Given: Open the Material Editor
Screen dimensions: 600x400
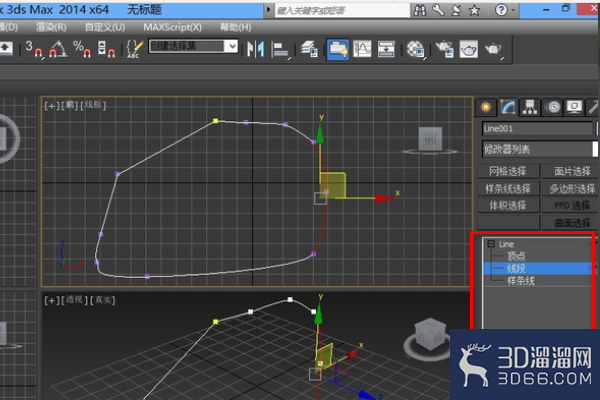Looking at the screenshot, I should tap(416, 50).
